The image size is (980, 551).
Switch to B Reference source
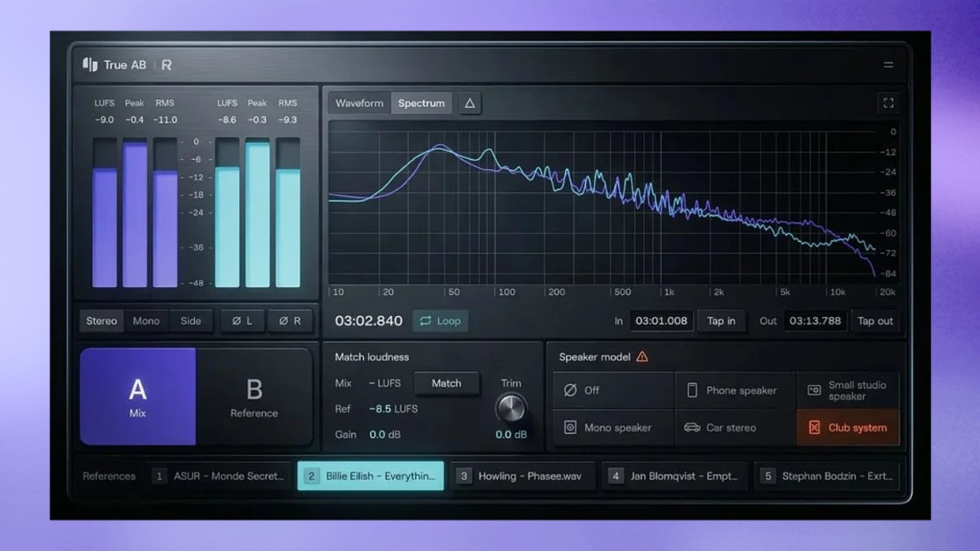254,396
